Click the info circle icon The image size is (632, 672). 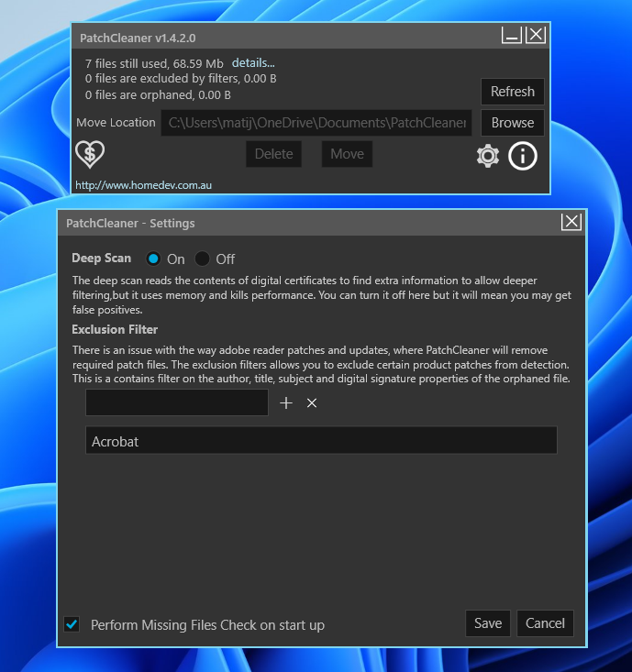click(x=523, y=156)
